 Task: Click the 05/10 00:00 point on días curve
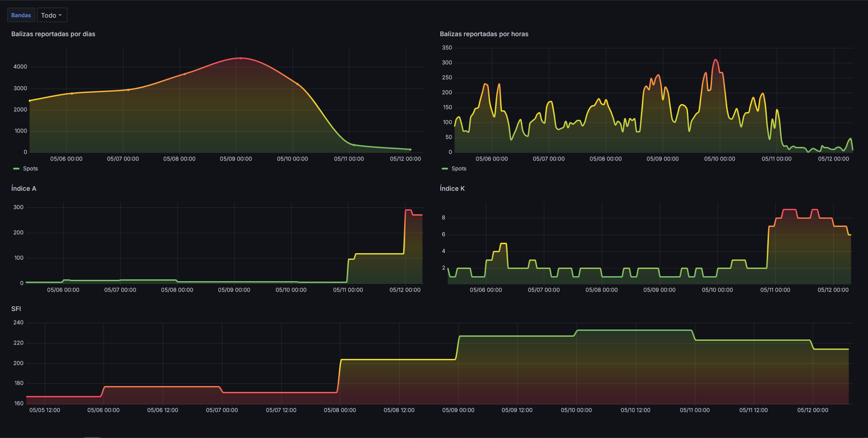[297, 84]
